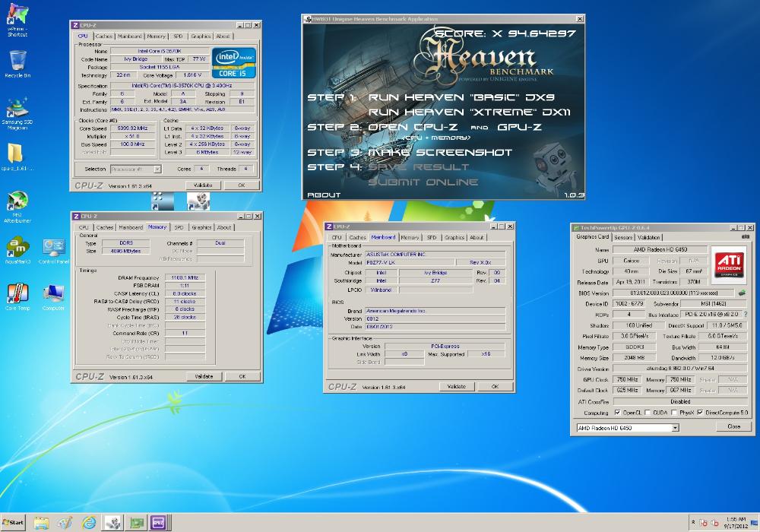Click the Close button in GPU-Z

tap(733, 426)
